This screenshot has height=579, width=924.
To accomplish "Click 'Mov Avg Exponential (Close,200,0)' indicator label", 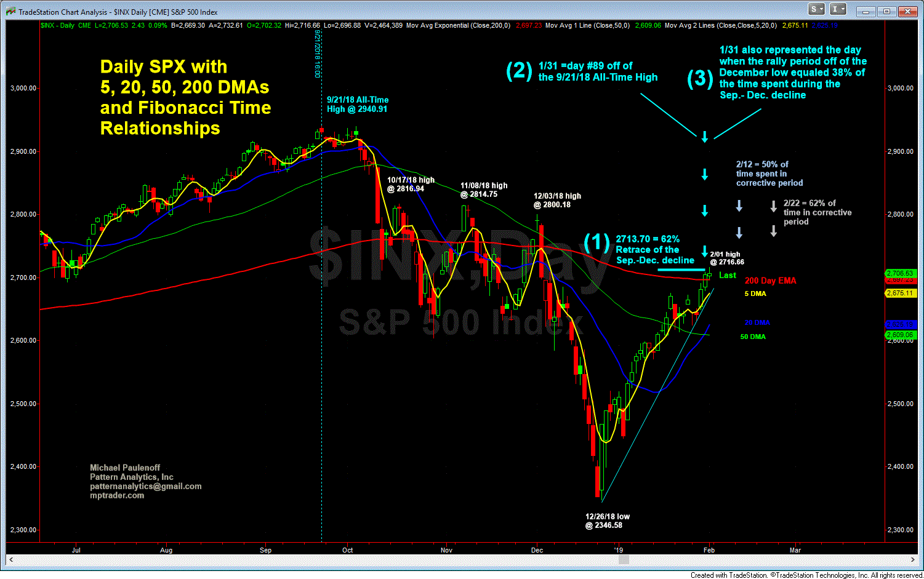I will (458, 25).
